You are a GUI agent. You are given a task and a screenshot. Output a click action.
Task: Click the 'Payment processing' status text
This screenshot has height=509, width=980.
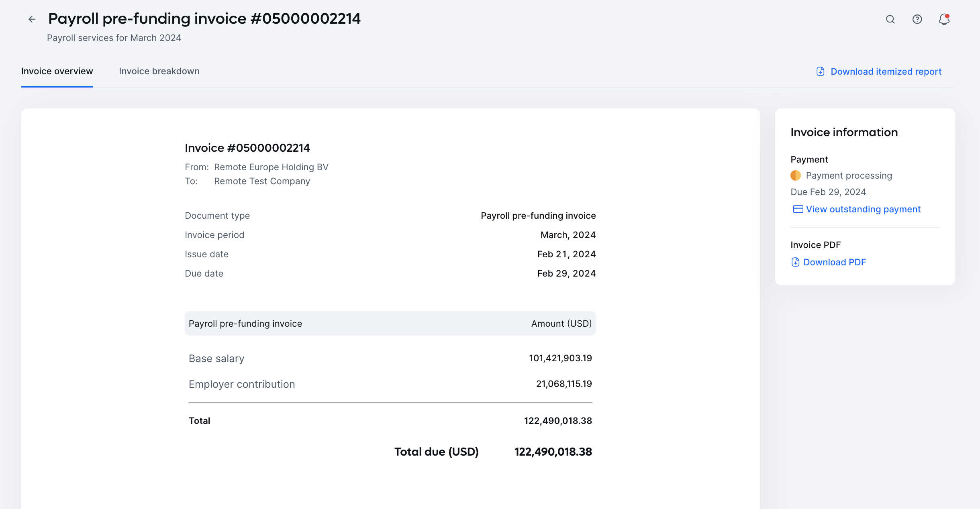coord(849,175)
